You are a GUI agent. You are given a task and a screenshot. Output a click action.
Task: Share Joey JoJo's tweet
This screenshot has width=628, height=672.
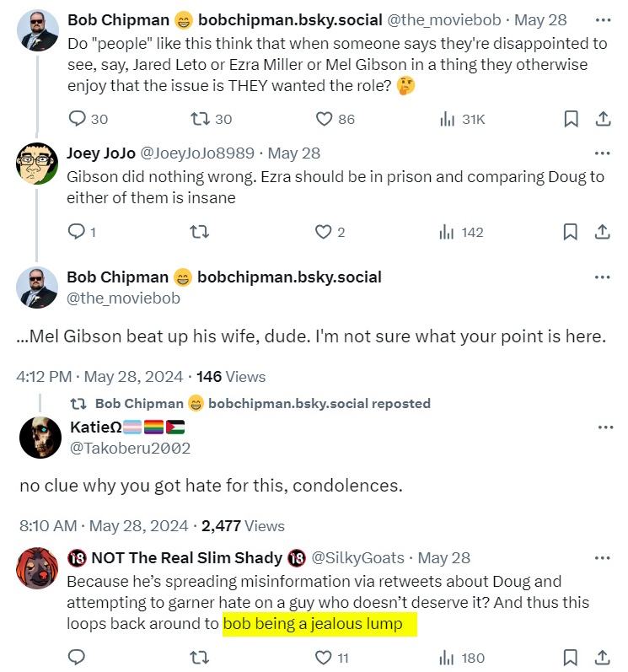pos(603,231)
